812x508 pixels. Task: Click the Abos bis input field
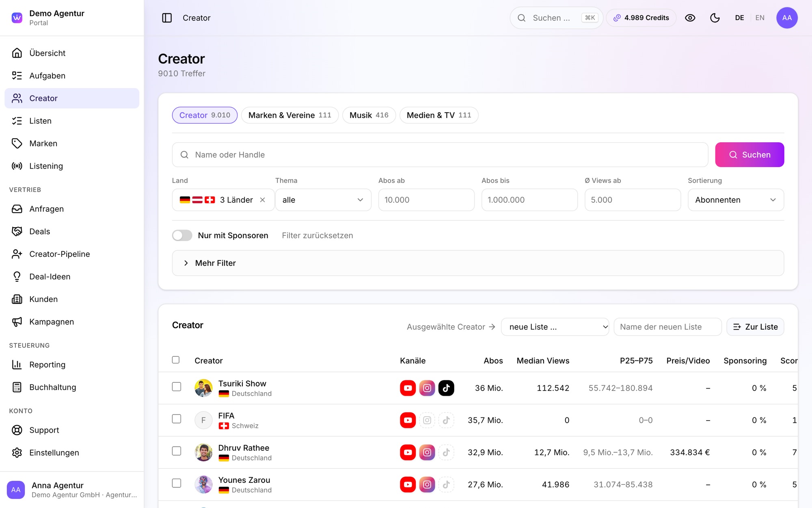pyautogui.click(x=529, y=200)
